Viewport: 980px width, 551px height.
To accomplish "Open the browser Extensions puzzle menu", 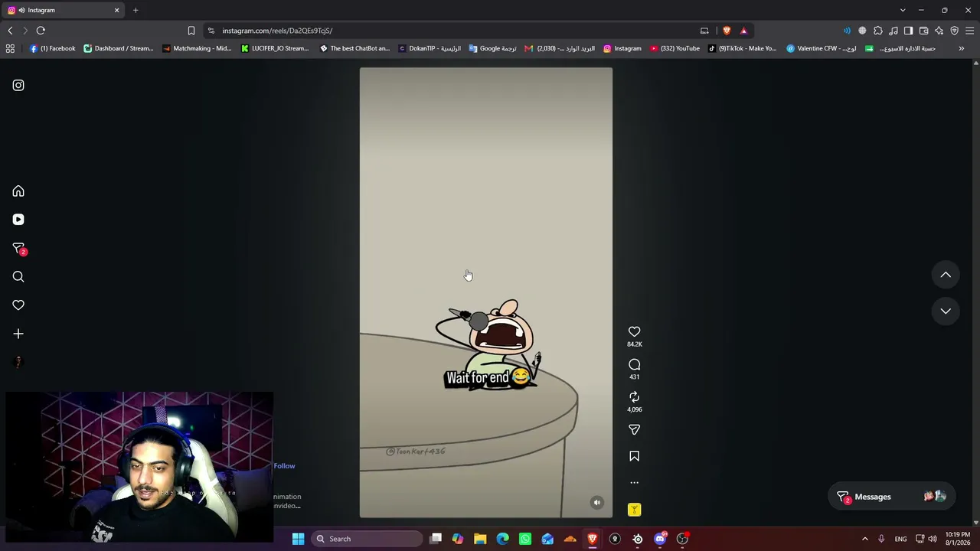I will click(878, 31).
